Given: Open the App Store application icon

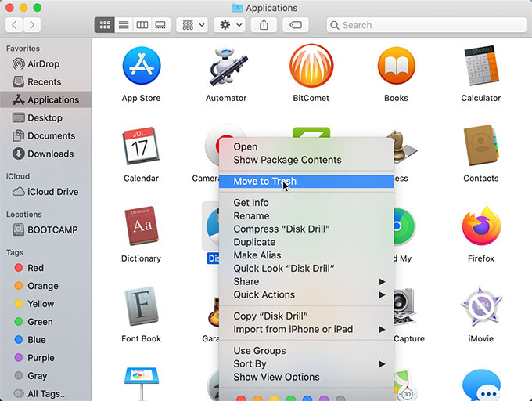Looking at the screenshot, I should 142,66.
